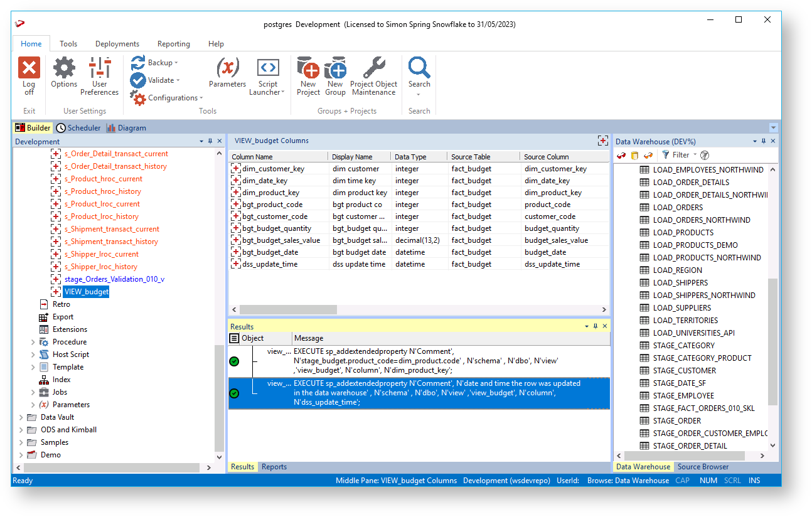Expand the Data Vault tree node
Screen dimensions: 812x517
(x=21, y=417)
